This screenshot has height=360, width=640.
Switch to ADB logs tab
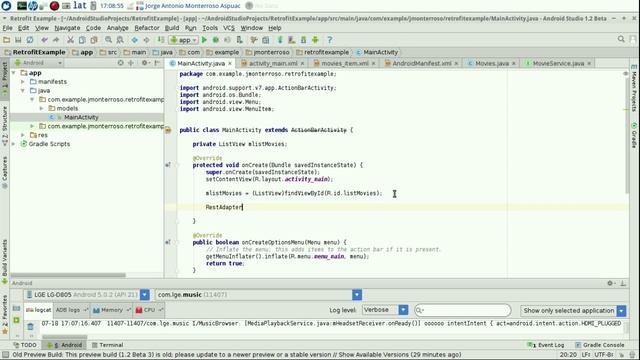71,310
